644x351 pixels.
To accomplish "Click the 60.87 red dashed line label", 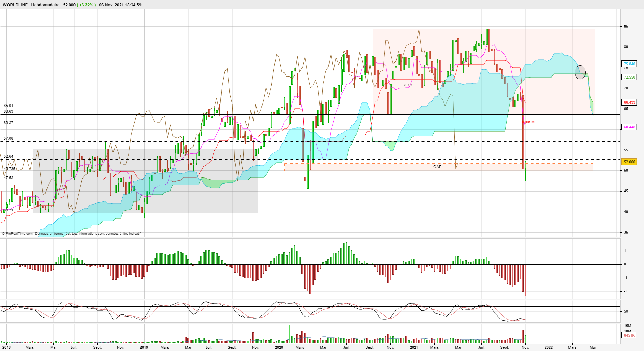I will 9,123.
